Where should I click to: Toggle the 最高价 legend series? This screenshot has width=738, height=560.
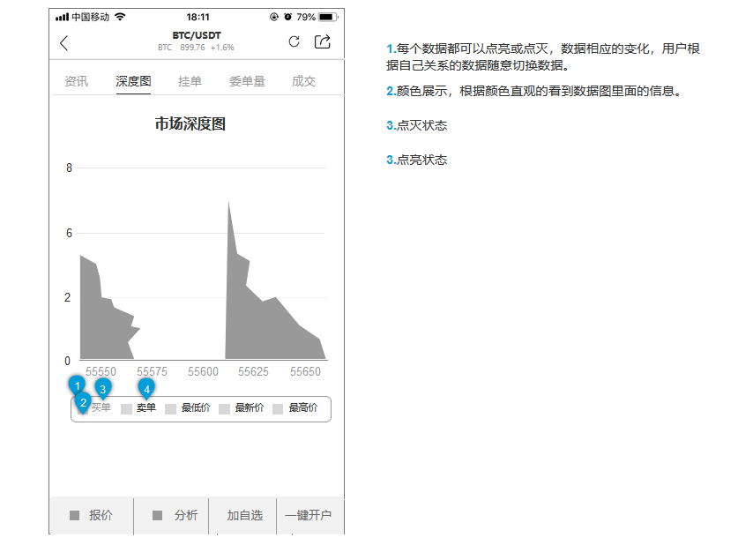coord(303,408)
